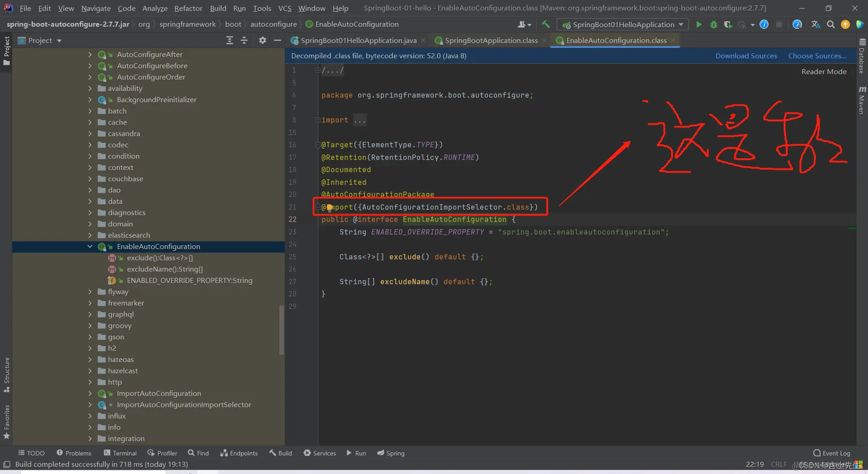Select the excludeName():String[] member in tree
868x474 pixels.
tap(165, 269)
